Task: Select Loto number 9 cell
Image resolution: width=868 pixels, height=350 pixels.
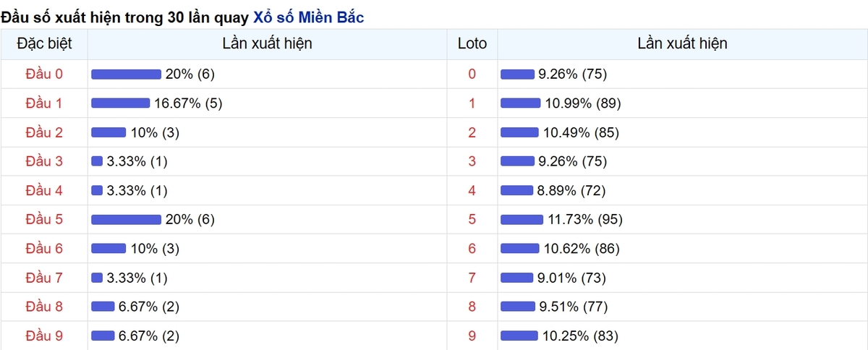Action: pyautogui.click(x=472, y=336)
